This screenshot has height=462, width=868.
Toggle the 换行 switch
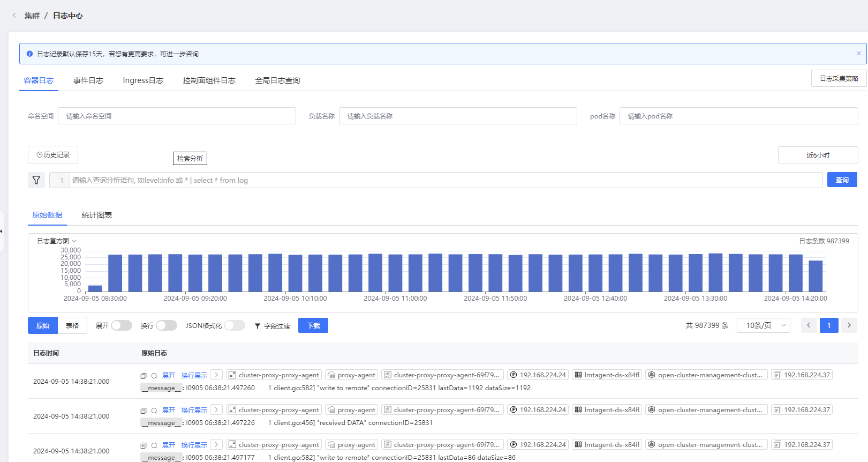pyautogui.click(x=167, y=325)
